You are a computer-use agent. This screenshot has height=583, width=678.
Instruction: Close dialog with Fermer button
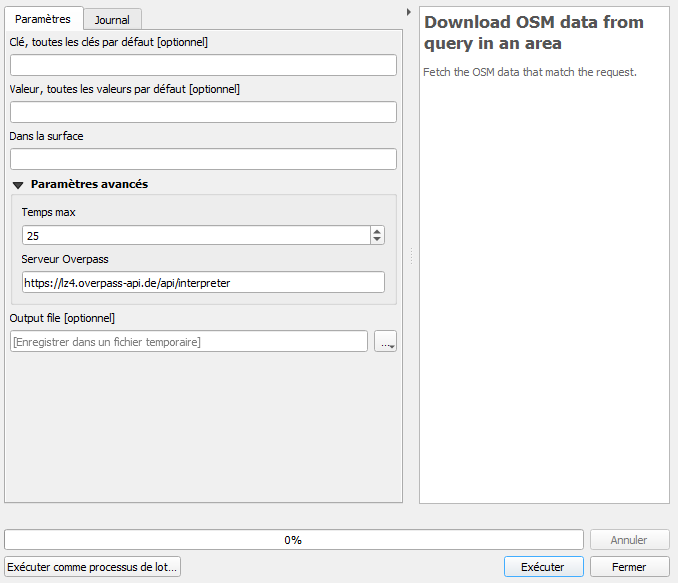pyautogui.click(x=629, y=567)
